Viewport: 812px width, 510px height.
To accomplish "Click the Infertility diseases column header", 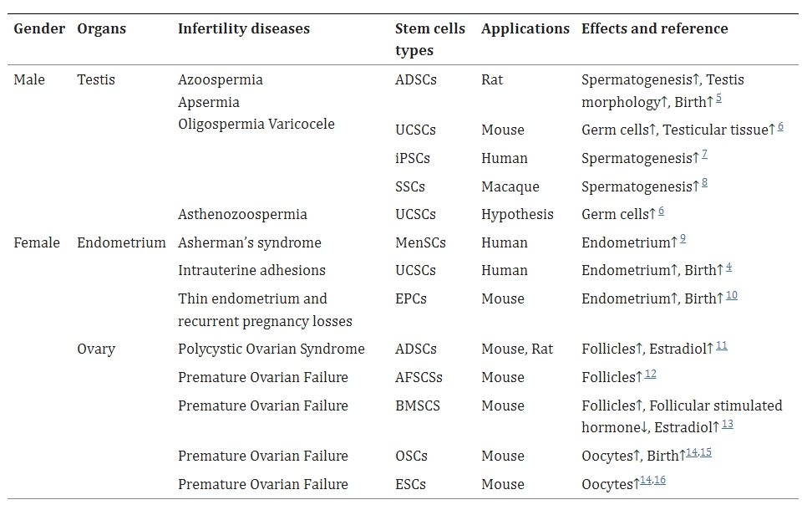I will 243,28.
